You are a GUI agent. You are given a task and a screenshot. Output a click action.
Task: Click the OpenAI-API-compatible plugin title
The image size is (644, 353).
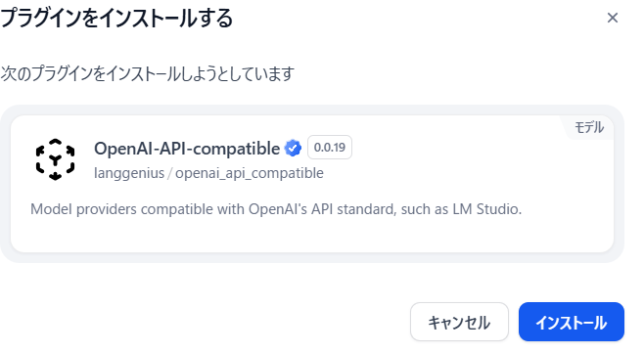(x=187, y=149)
